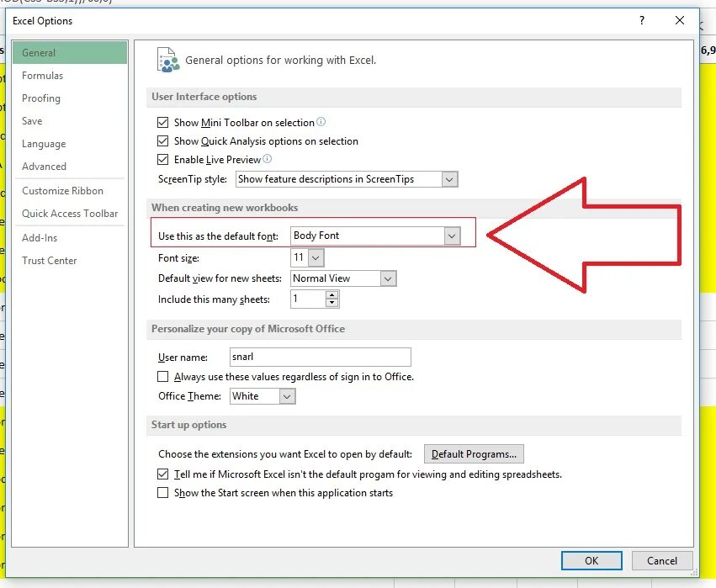Check Always use these values regardless of sign in
Screen dimensions: 716x588
tap(162, 377)
